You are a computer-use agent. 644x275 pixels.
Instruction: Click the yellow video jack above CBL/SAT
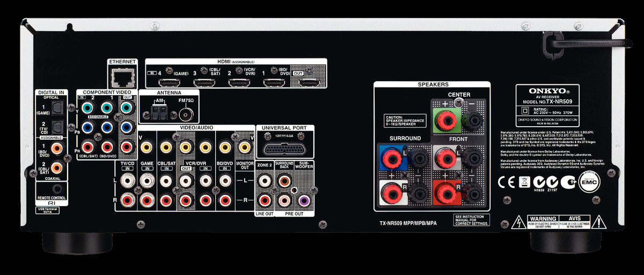tap(166, 147)
